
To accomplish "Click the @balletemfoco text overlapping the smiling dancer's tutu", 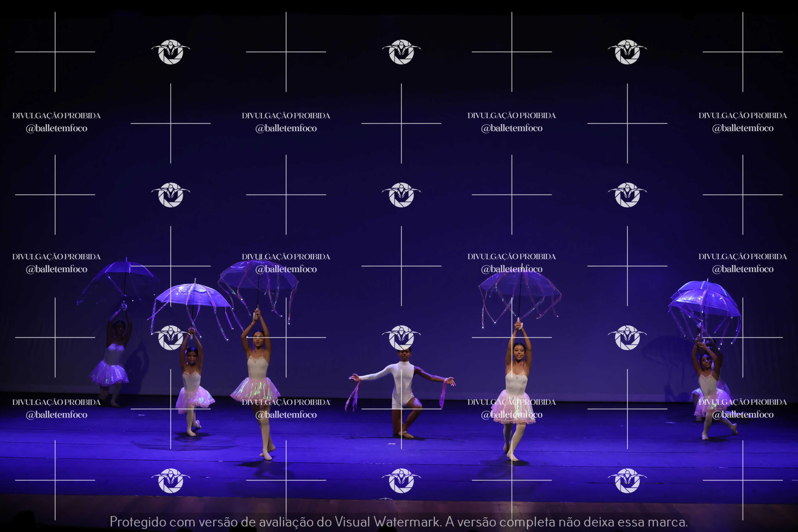I will [x=512, y=415].
